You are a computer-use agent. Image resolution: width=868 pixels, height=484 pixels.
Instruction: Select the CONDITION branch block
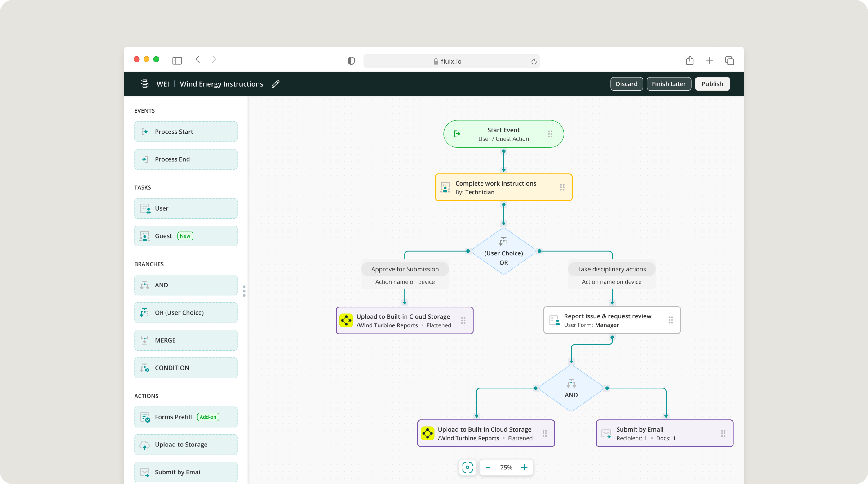click(186, 368)
